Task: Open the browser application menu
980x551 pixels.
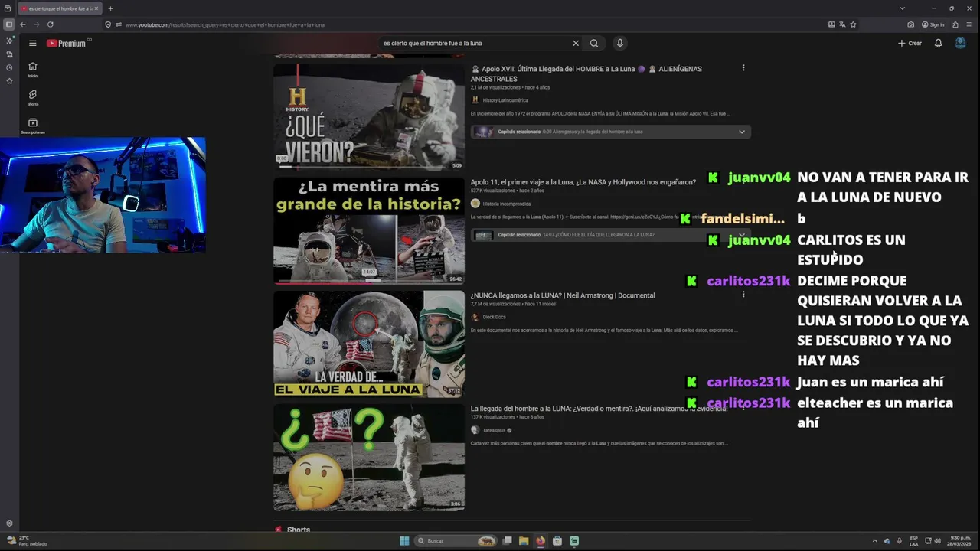Action: pyautogui.click(x=969, y=24)
